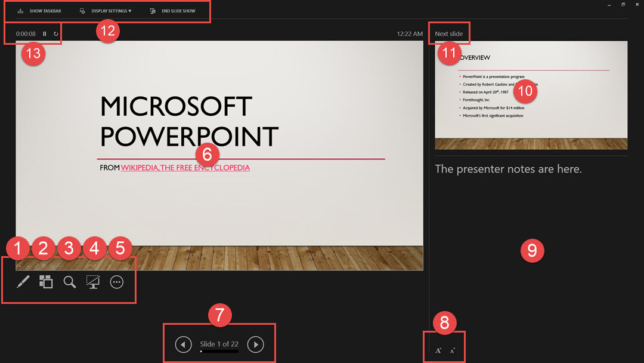
Task: Open the Wikipedia, the Free Encyclopedia link
Action: click(x=185, y=168)
